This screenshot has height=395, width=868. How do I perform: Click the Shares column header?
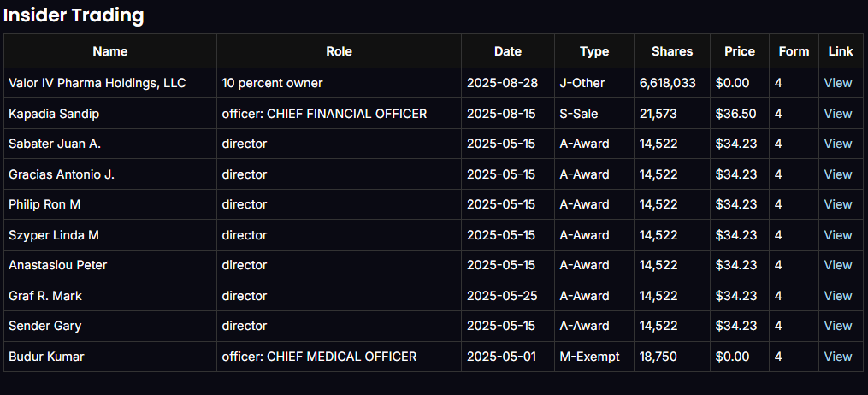tap(671, 51)
